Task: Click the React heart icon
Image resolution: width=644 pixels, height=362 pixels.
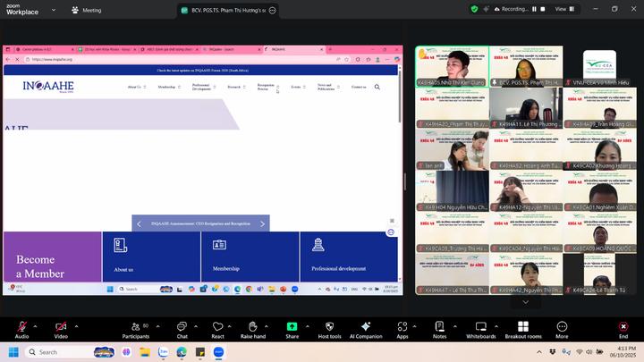Action: [217, 327]
